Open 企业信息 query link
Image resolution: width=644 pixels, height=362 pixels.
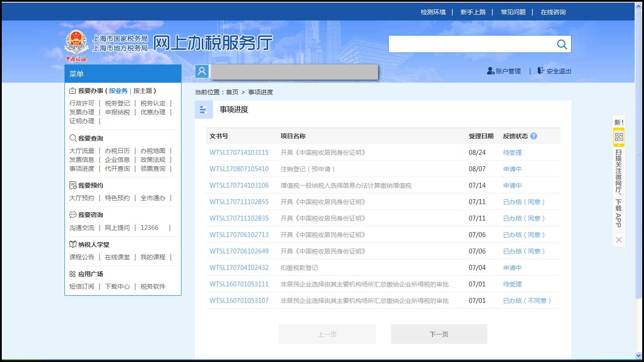pyautogui.click(x=117, y=160)
